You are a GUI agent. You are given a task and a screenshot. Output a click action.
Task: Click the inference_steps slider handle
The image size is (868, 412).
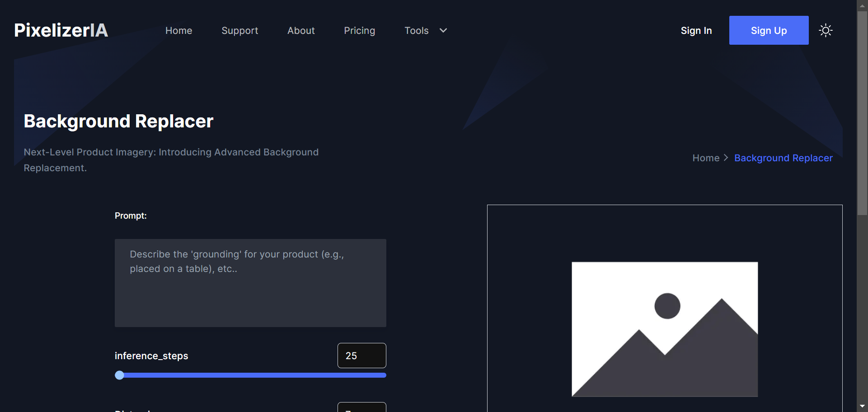point(119,375)
